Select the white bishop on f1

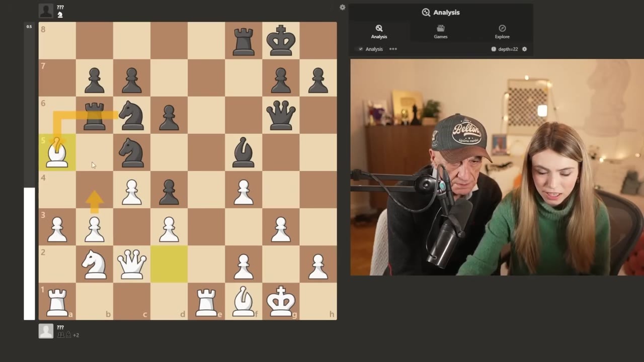pos(244,301)
